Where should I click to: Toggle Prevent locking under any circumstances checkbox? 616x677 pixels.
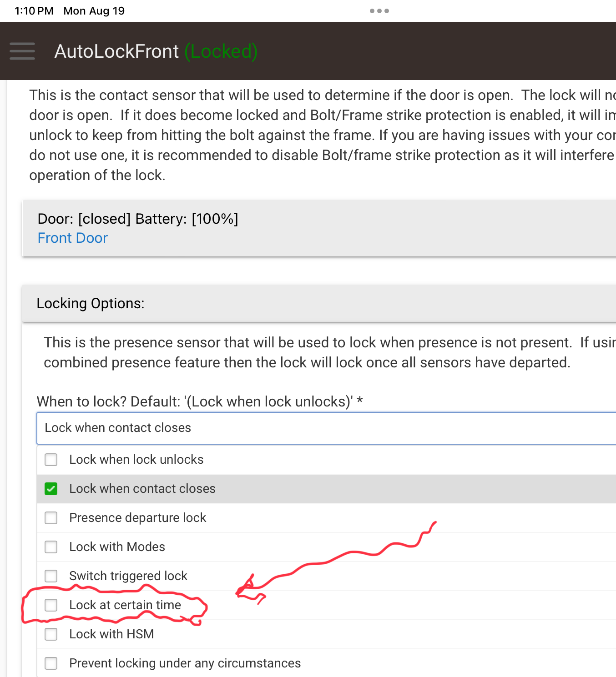[51, 663]
